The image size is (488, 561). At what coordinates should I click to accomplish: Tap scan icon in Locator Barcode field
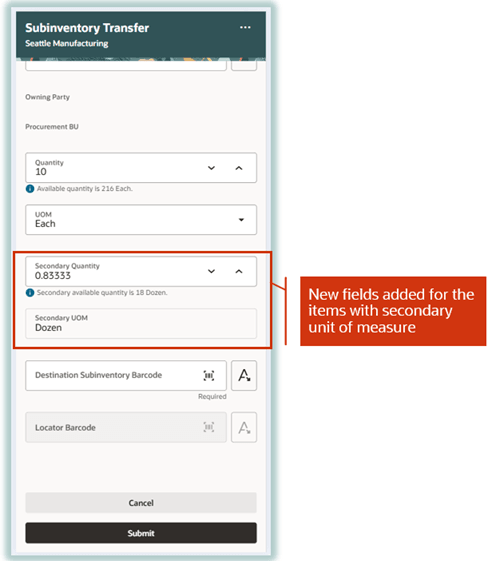[x=209, y=427]
